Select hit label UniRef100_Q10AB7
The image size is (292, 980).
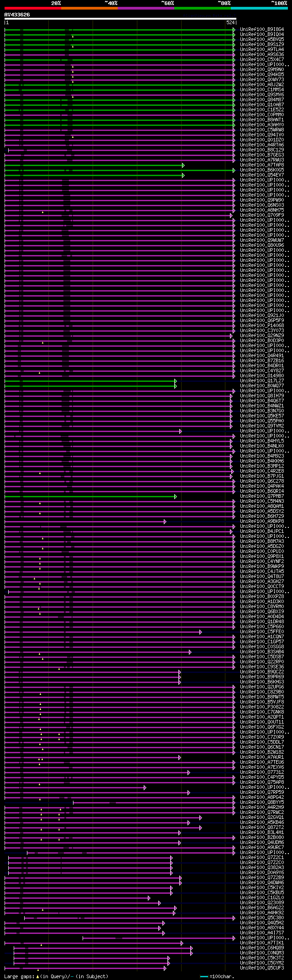click(262, 104)
